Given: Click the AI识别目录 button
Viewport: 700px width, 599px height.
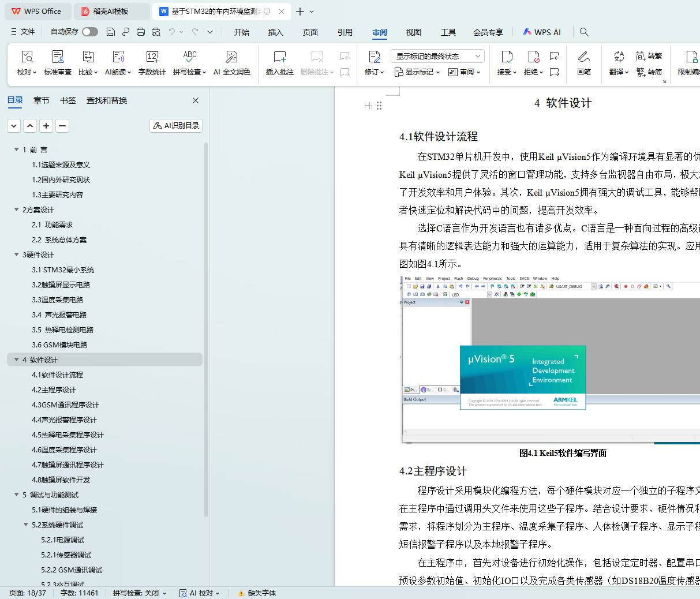Looking at the screenshot, I should [x=176, y=125].
